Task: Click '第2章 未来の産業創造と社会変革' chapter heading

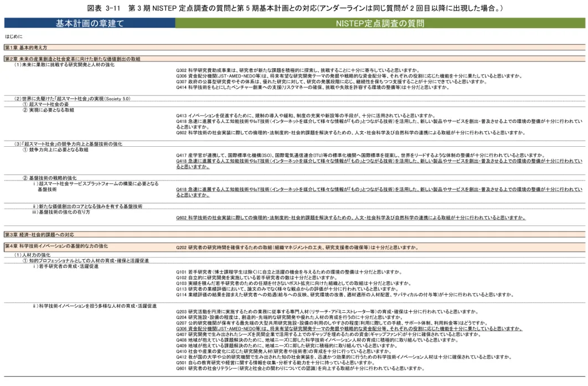Action: point(73,59)
